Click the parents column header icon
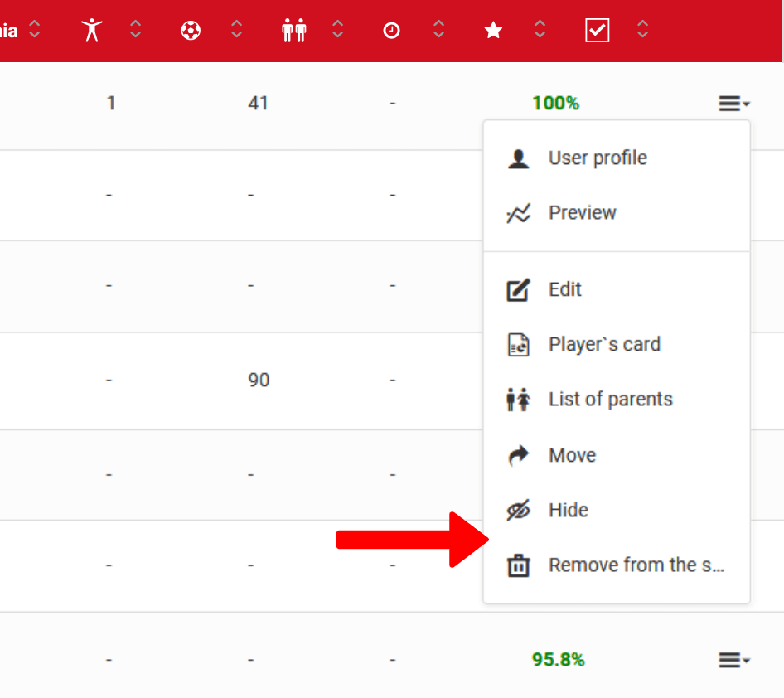The width and height of the screenshot is (784, 698). point(293,30)
